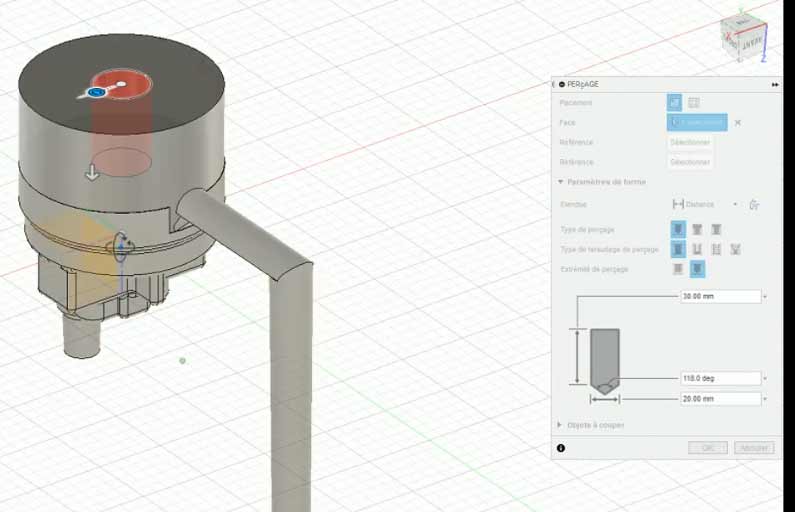The height and width of the screenshot is (512, 795).
Task: Click the info icon at dialog bottom
Action: (x=561, y=448)
